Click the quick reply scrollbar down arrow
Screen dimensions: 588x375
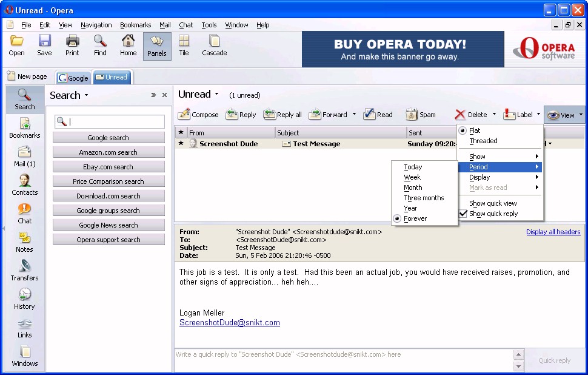(518, 366)
